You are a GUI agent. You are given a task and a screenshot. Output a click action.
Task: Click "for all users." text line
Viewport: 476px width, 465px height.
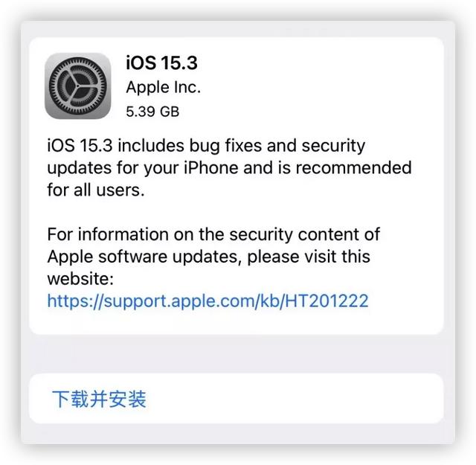[96, 190]
